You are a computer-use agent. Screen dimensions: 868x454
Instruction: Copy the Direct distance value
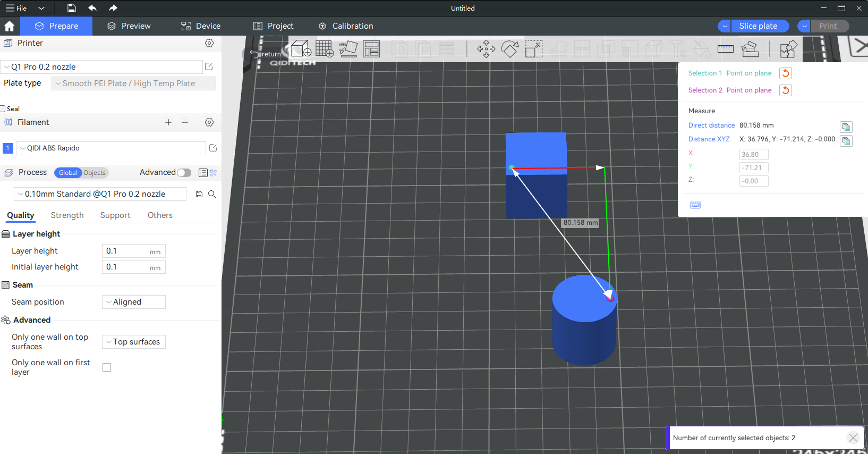coord(846,127)
